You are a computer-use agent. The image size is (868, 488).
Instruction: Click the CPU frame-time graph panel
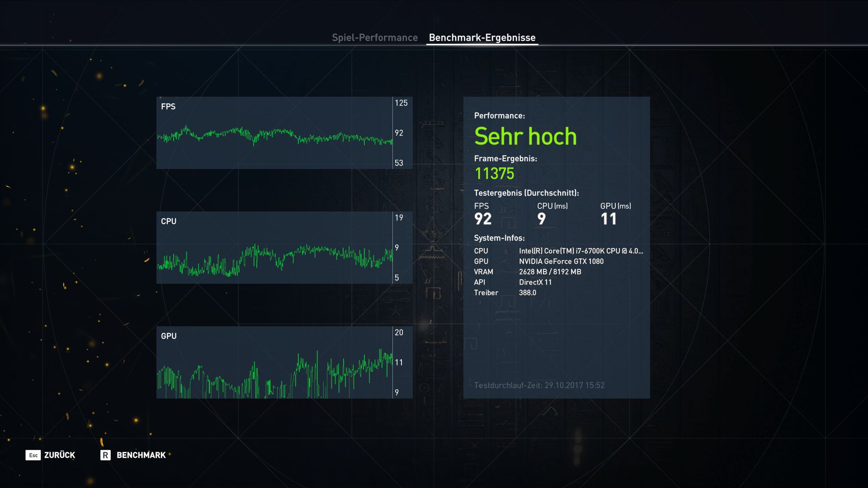click(274, 248)
